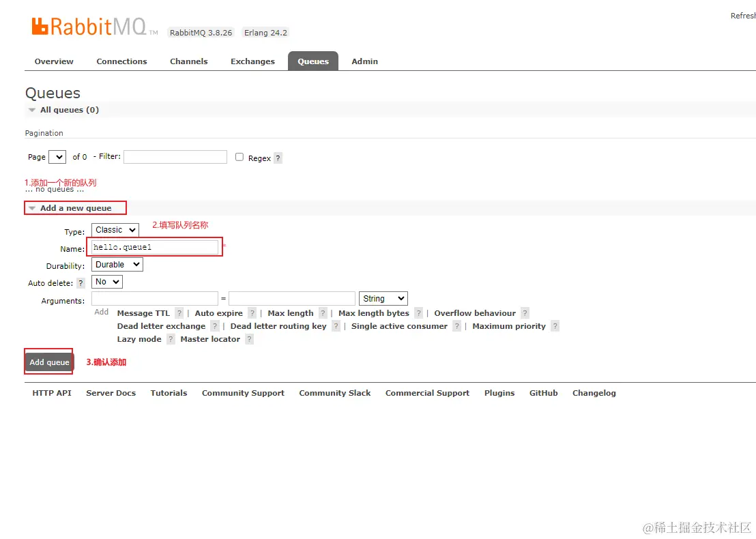Add Max length bytes argument
This screenshot has height=539, width=756.
pos(374,313)
